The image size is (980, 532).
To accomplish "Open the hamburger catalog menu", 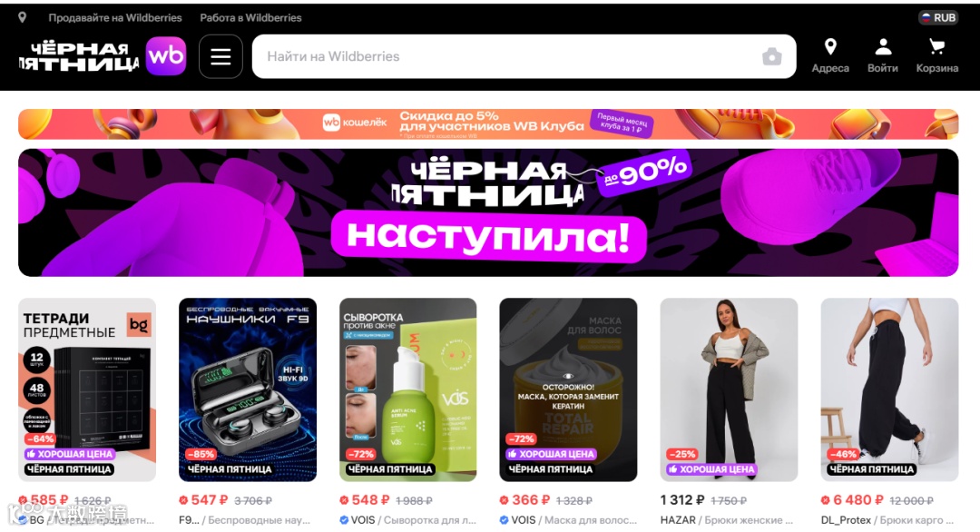I will (220, 56).
